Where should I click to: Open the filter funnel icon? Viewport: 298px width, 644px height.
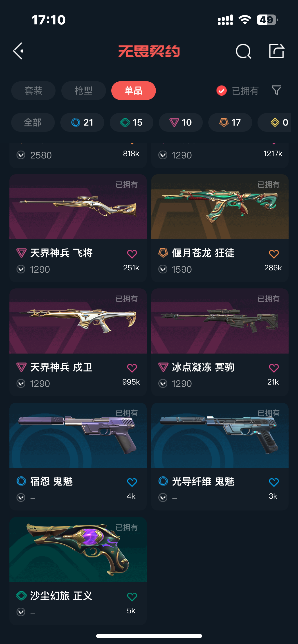point(276,90)
